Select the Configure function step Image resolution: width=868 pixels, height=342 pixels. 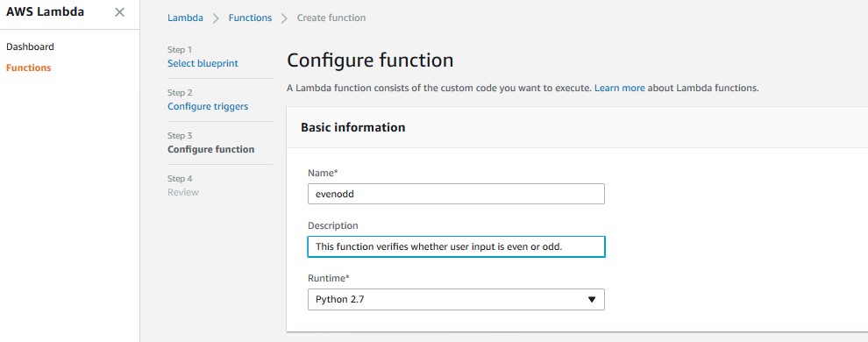point(211,149)
